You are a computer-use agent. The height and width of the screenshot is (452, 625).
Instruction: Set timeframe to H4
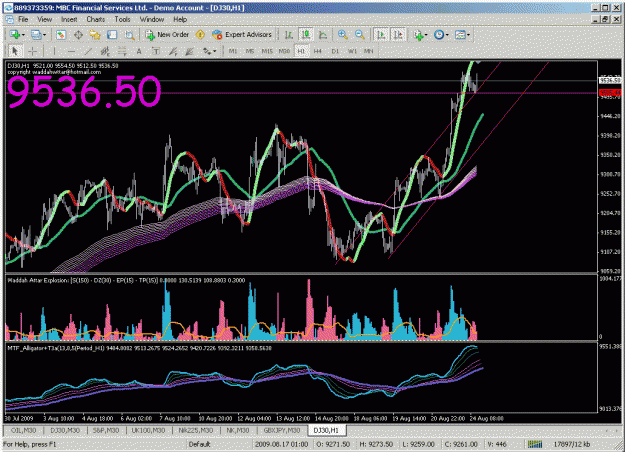(318, 51)
